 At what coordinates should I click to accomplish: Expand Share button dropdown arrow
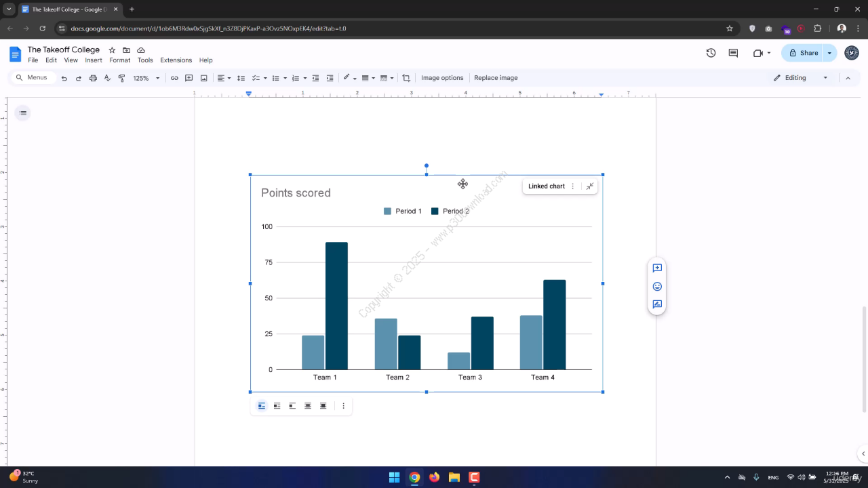pos(829,53)
